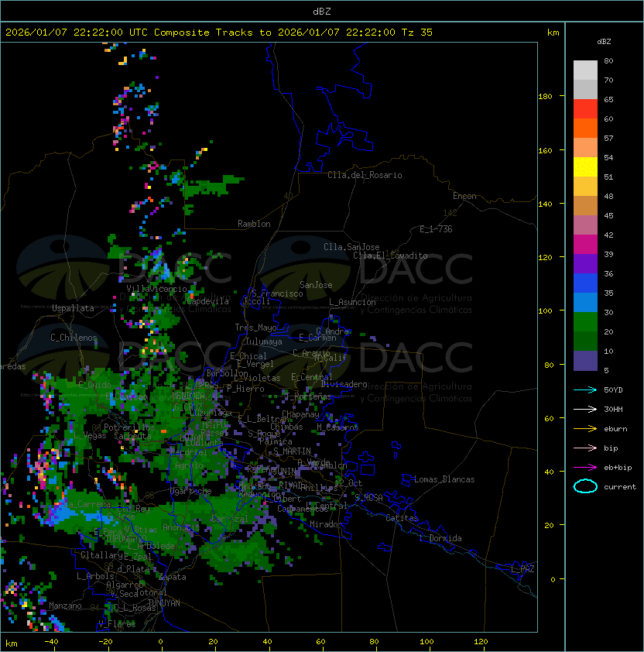Click the '180' tick on the right axis
This screenshot has width=644, height=652.
[545, 97]
